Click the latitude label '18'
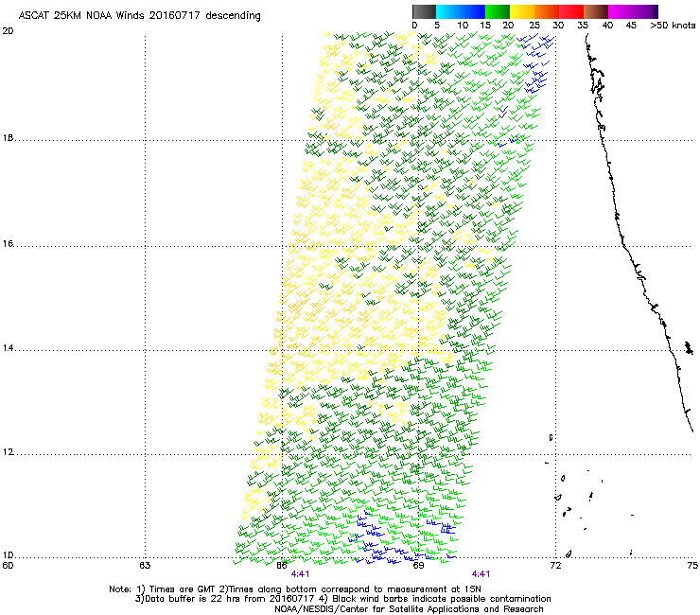Screen dimensions: 700x615 [x=8, y=137]
